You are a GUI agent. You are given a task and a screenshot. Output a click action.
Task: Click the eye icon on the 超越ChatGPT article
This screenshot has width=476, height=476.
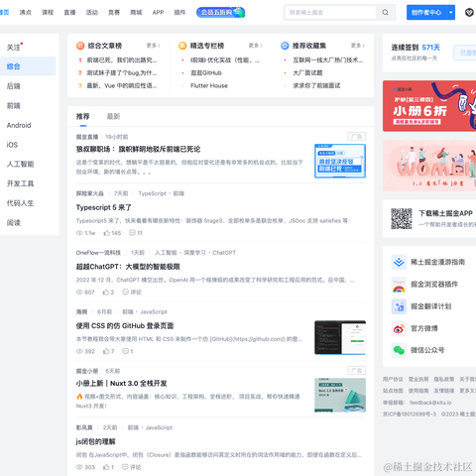click(79, 293)
